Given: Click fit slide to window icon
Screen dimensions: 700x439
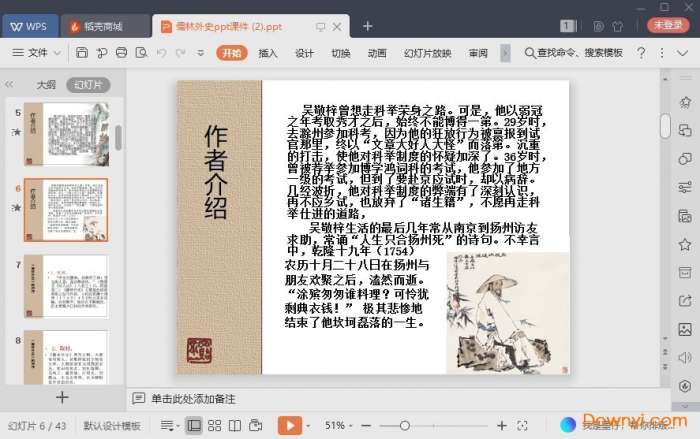Looking at the screenshot, I should [x=521, y=426].
